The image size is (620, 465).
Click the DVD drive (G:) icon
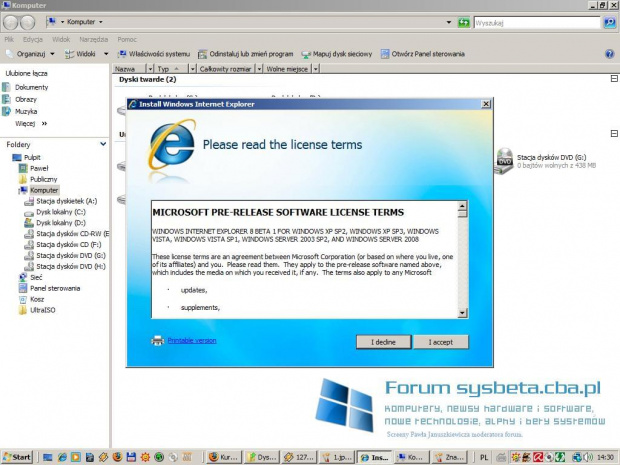pos(505,161)
